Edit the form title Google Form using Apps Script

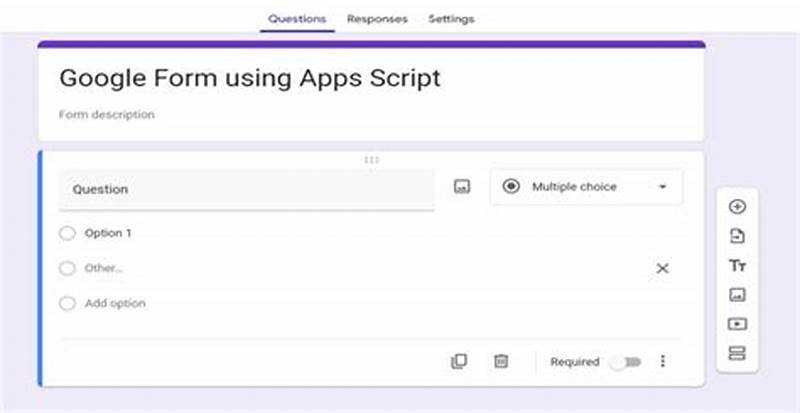point(250,78)
